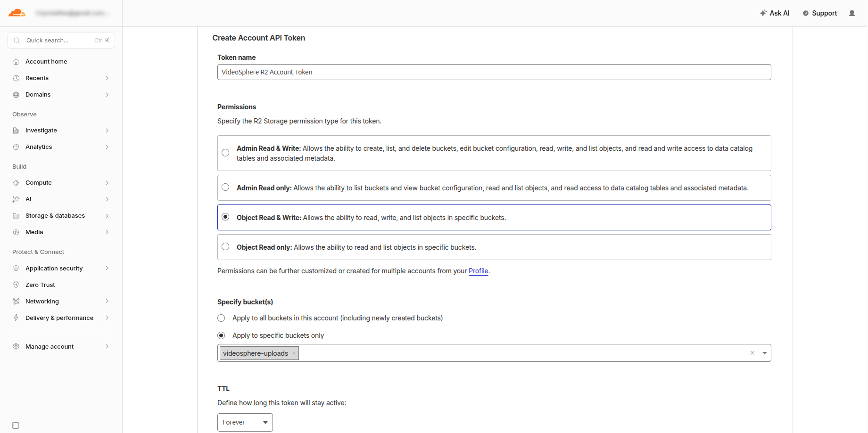The height and width of the screenshot is (433, 868).
Task: Clear all selected buckets
Action: 752,353
